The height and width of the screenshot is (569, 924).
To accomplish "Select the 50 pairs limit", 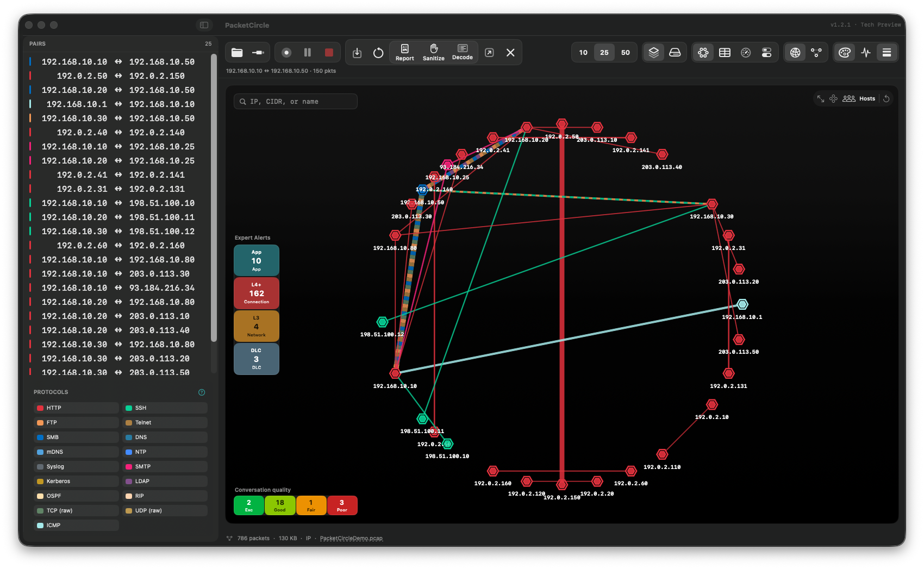I will pyautogui.click(x=626, y=53).
